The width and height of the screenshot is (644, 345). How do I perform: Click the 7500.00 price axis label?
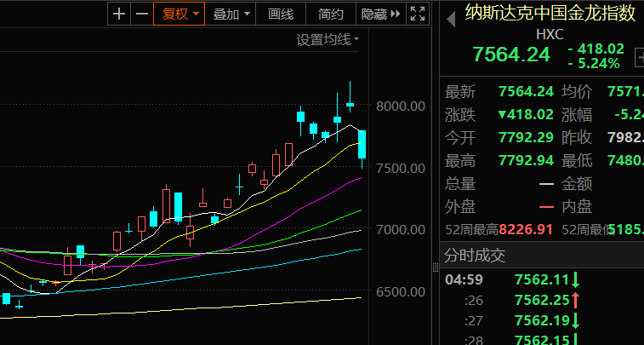(401, 168)
